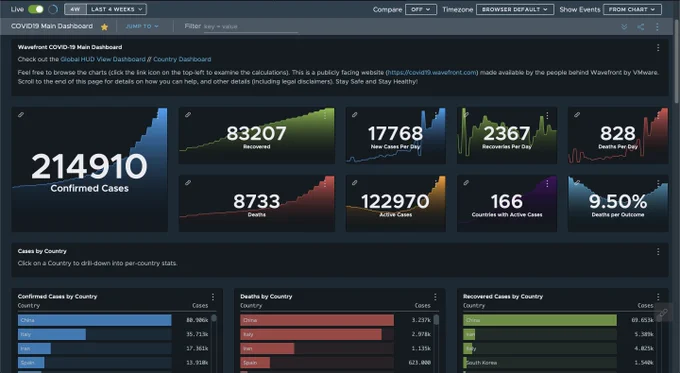This screenshot has height=373, width=680.
Task: Select Iran bar in Deaths by Country
Action: (x=267, y=348)
